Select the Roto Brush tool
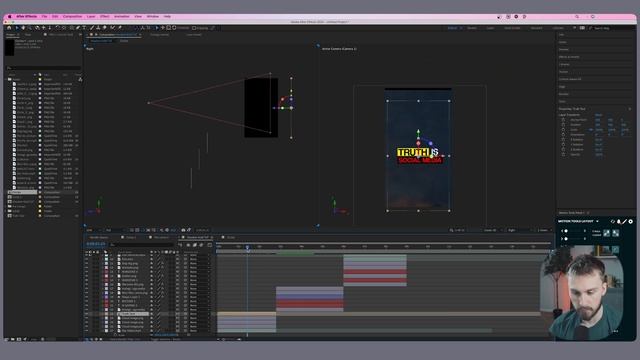Viewport: 640px width, 360px height. [x=113, y=28]
